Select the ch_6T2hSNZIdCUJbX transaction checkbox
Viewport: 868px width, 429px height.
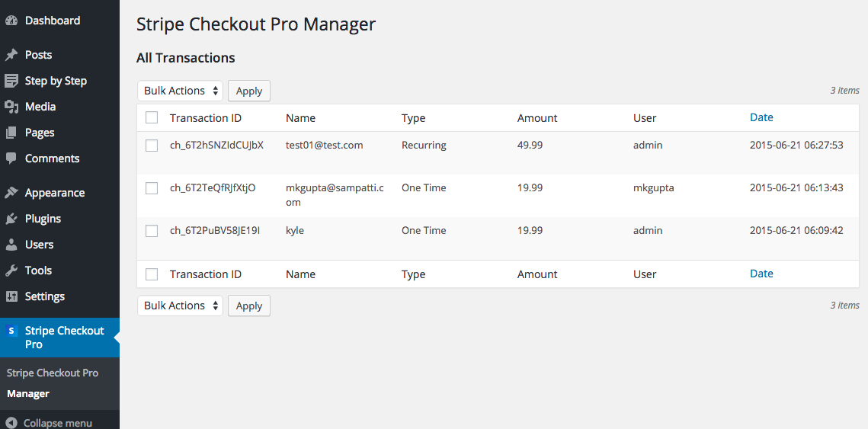pyautogui.click(x=152, y=146)
